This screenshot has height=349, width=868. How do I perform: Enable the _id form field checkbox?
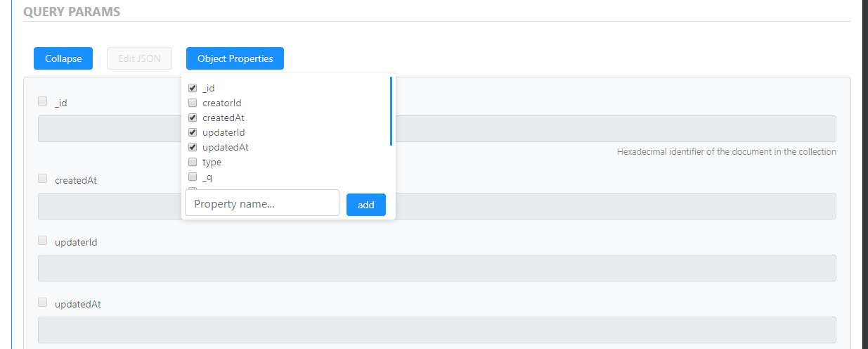click(42, 101)
